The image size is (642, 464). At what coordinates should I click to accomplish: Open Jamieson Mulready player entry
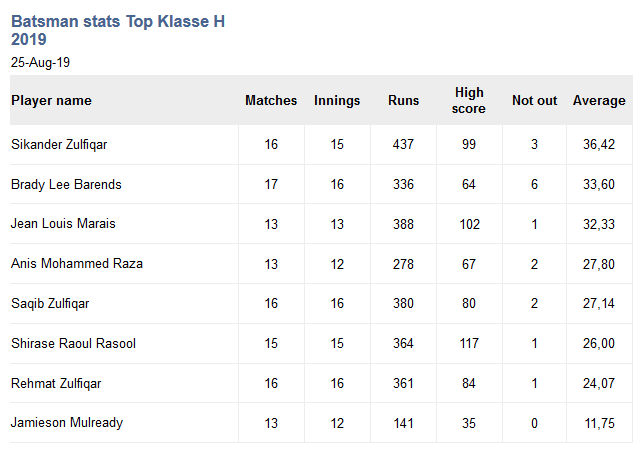point(67,423)
